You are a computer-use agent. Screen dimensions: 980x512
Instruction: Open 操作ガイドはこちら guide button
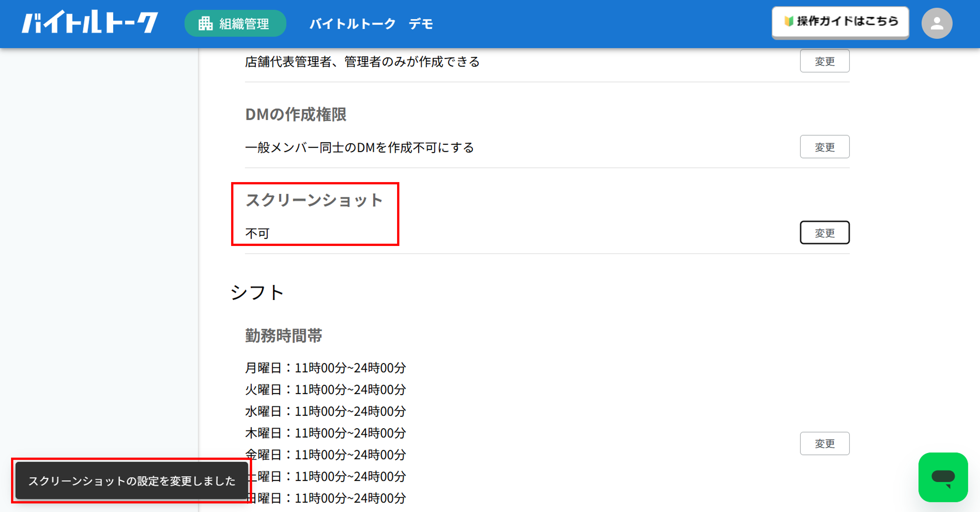point(840,22)
